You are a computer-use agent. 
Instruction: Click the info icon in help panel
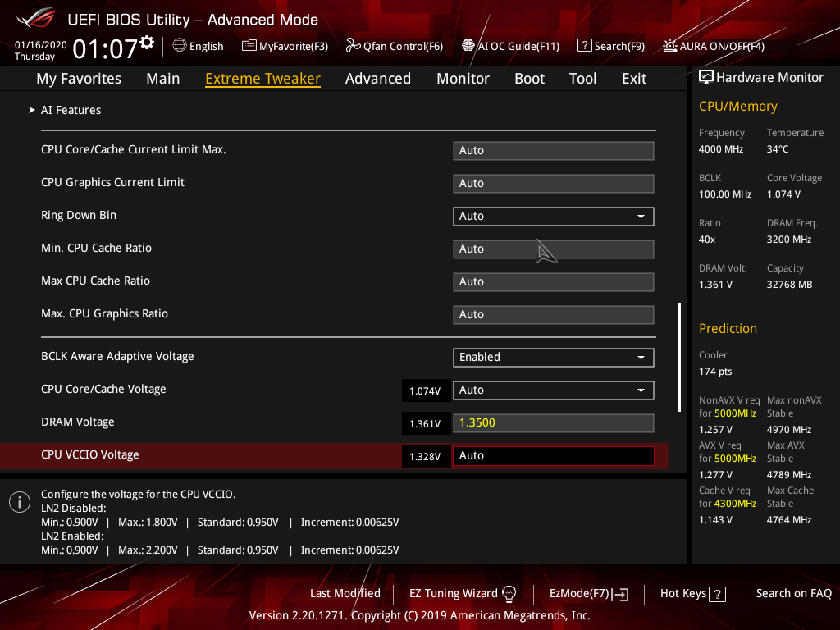click(x=20, y=502)
